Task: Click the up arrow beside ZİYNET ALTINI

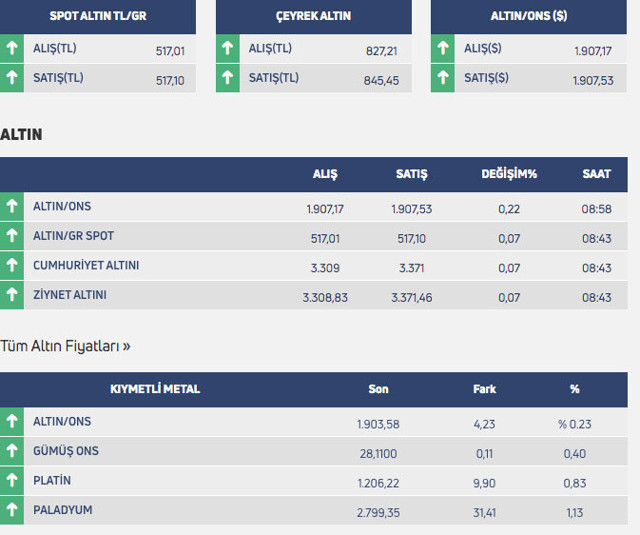Action: pyautogui.click(x=12, y=296)
